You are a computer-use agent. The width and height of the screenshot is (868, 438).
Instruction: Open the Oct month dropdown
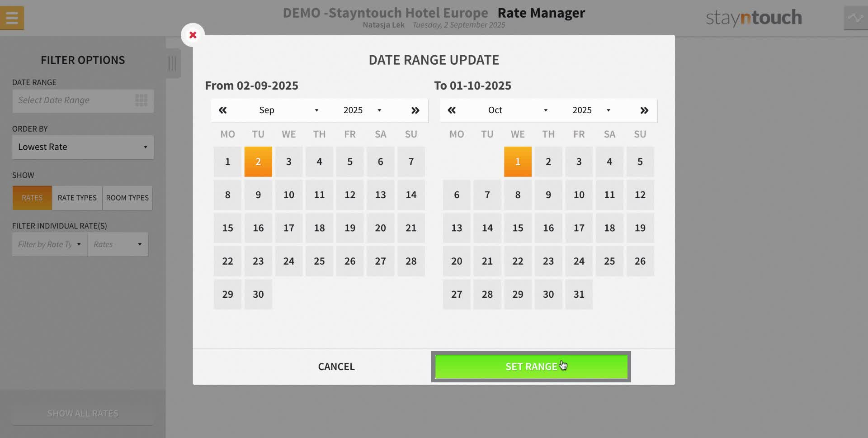coord(518,110)
